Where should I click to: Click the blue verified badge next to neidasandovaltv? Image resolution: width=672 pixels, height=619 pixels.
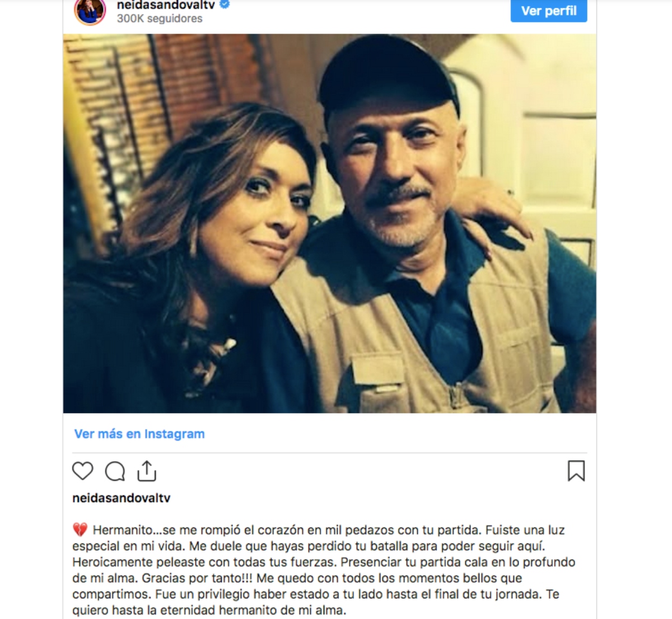pos(225,4)
